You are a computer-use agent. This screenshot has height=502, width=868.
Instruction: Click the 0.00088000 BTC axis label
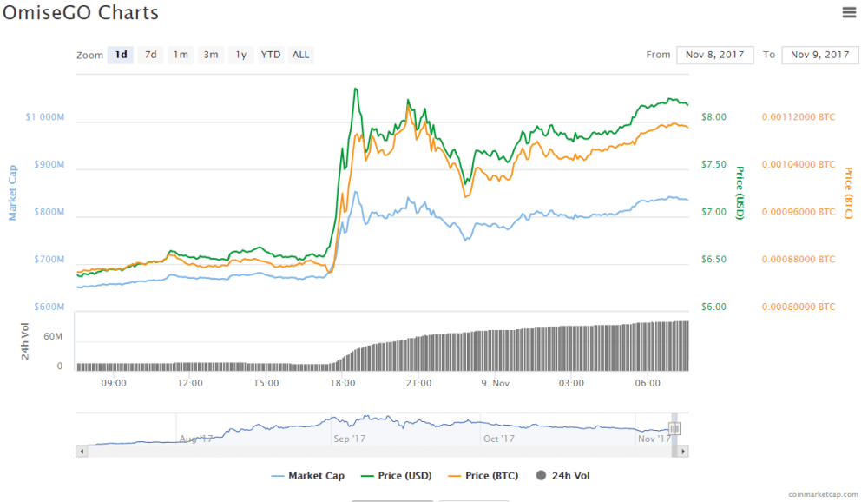tap(799, 260)
